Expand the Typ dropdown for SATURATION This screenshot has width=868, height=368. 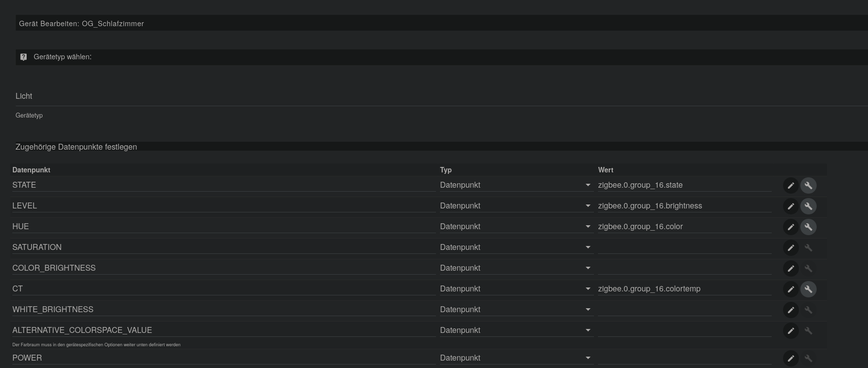tap(515, 247)
